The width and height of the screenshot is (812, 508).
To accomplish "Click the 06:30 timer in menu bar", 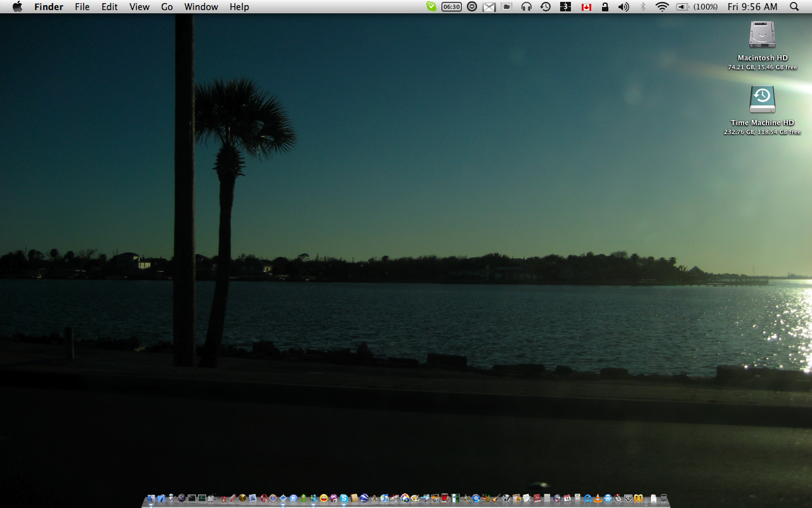I will pyautogui.click(x=452, y=6).
